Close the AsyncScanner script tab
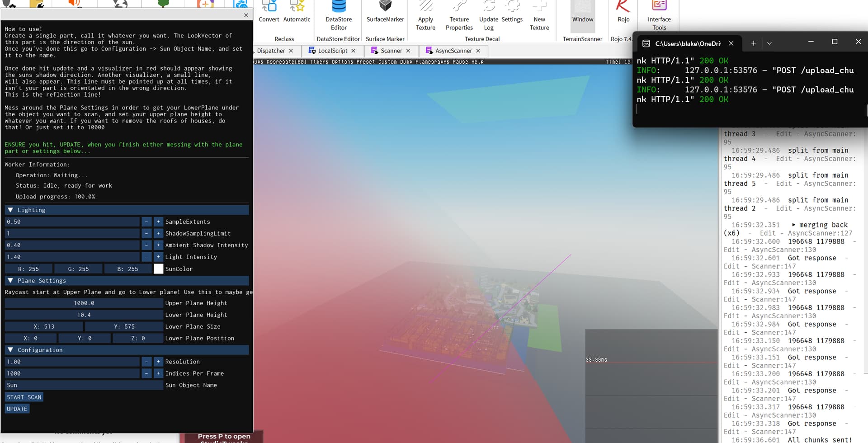The height and width of the screenshot is (443, 868). (x=478, y=51)
